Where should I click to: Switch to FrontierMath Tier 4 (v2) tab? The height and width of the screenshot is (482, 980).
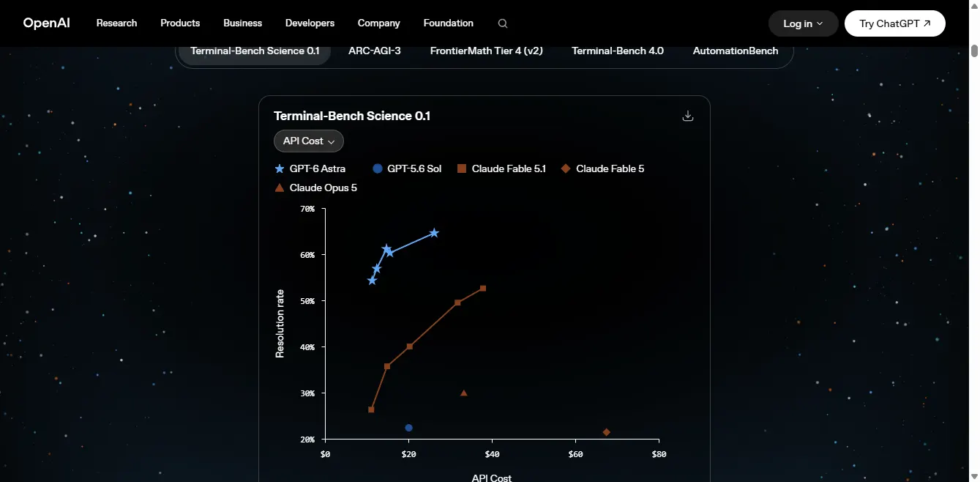487,51
